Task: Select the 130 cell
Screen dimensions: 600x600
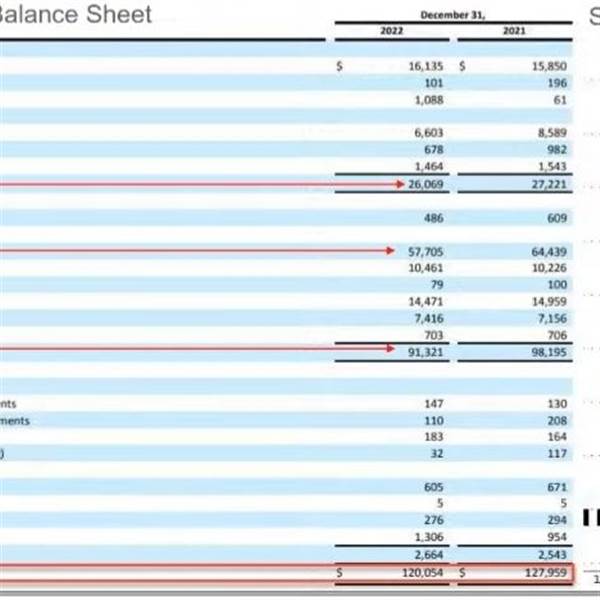Action: [x=557, y=404]
